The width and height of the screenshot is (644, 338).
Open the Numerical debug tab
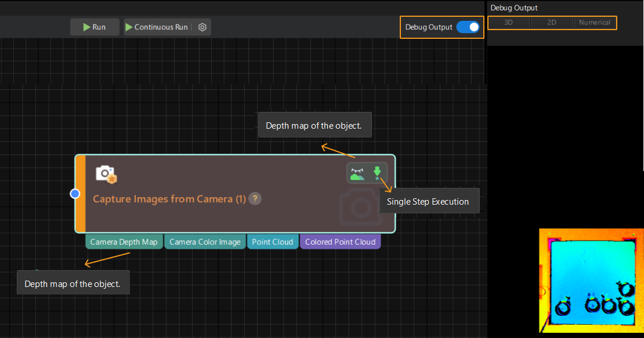(595, 23)
